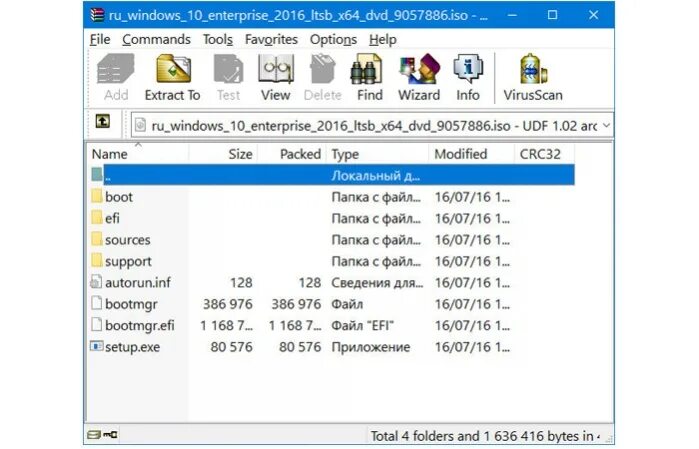Sort by Size column header

(x=223, y=154)
